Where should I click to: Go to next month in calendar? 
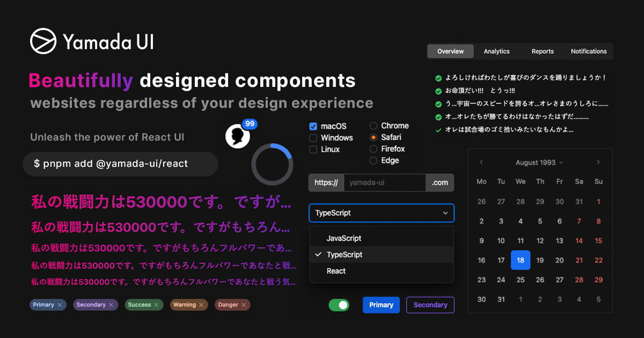tap(598, 162)
